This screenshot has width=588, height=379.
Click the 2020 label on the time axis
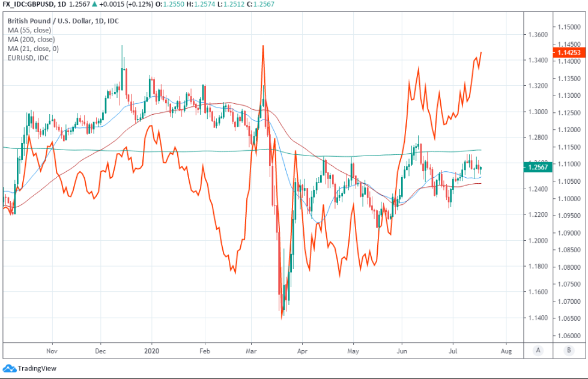(x=152, y=349)
